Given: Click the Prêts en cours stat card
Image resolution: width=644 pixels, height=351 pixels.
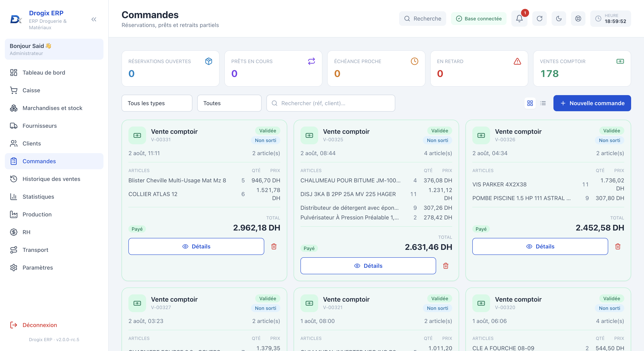Looking at the screenshot, I should pos(273,69).
